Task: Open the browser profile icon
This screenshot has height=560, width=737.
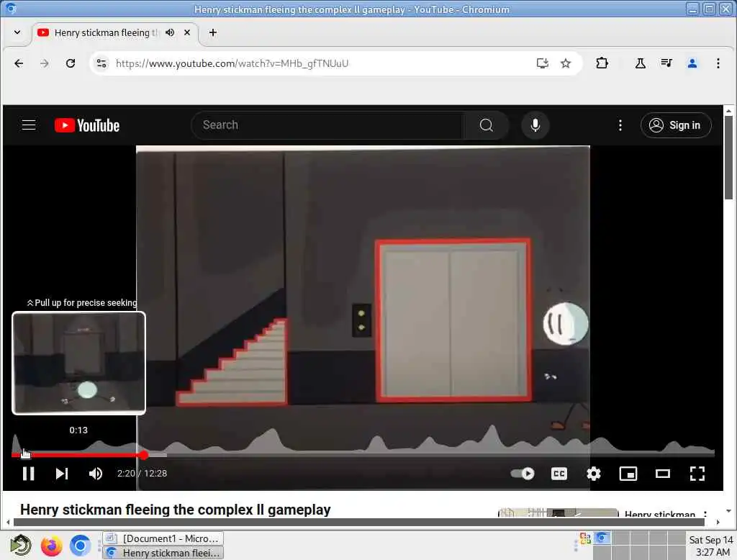Action: (x=692, y=63)
